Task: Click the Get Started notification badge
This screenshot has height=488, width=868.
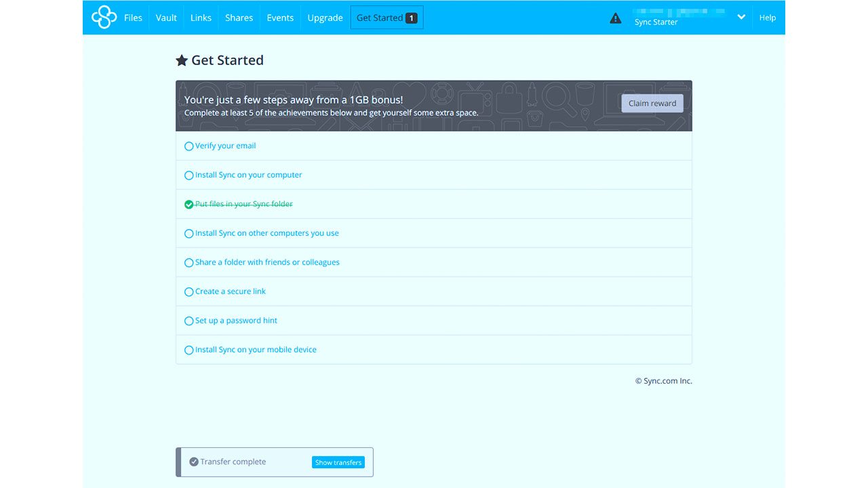Action: 411,18
